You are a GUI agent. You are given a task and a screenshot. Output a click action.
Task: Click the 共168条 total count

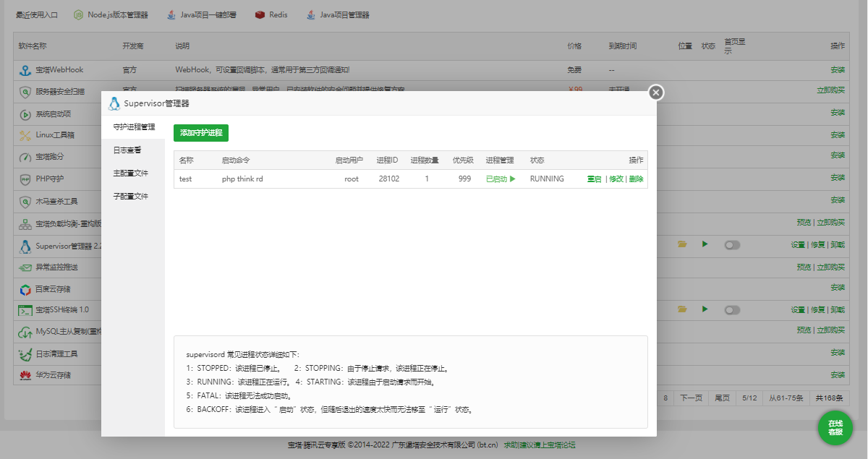(829, 398)
